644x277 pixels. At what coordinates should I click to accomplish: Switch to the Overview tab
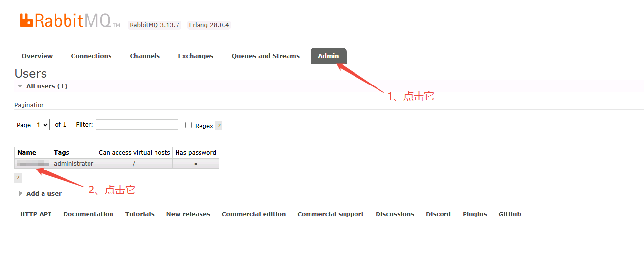point(37,56)
